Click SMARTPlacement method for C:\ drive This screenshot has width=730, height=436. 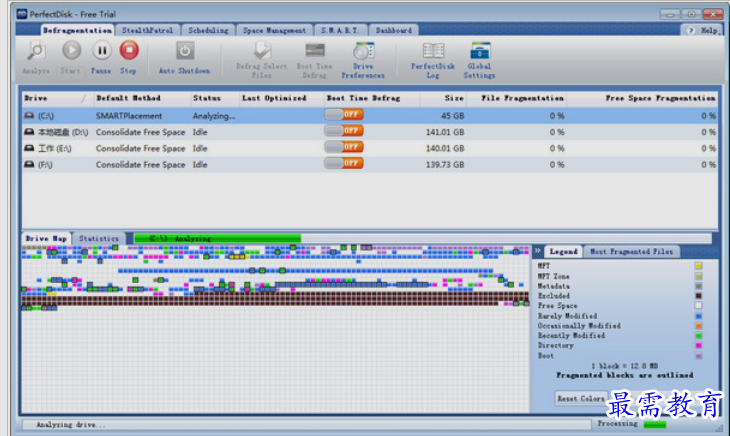(x=129, y=116)
